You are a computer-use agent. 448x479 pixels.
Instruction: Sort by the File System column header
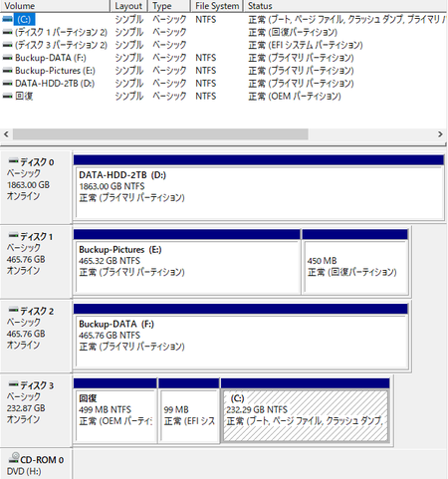coord(217,6)
